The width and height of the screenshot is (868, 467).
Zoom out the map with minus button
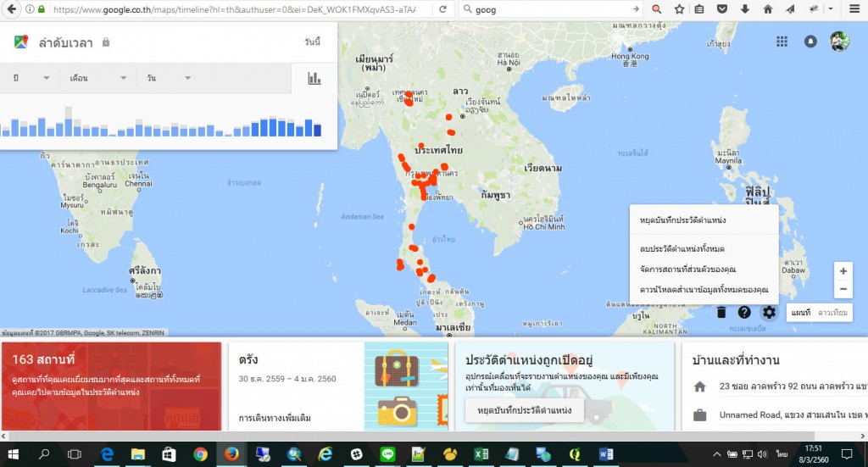click(843, 290)
